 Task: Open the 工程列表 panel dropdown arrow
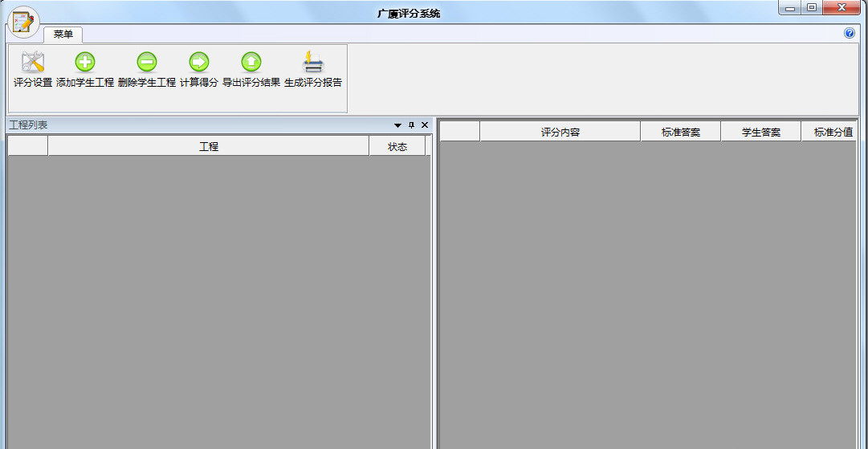tap(397, 125)
